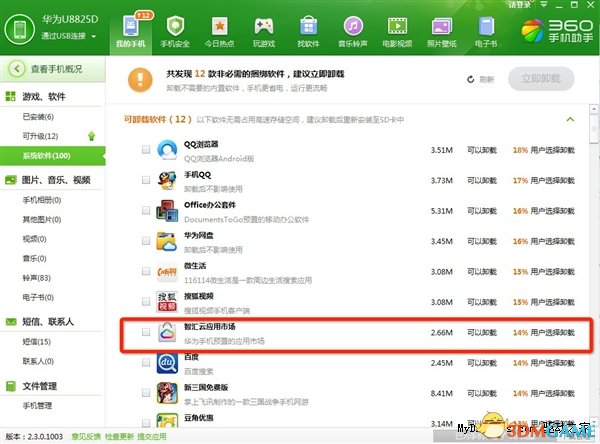Select 系统软件(100) in the sidebar
Viewport: 600px width, 444px height.
click(x=52, y=156)
